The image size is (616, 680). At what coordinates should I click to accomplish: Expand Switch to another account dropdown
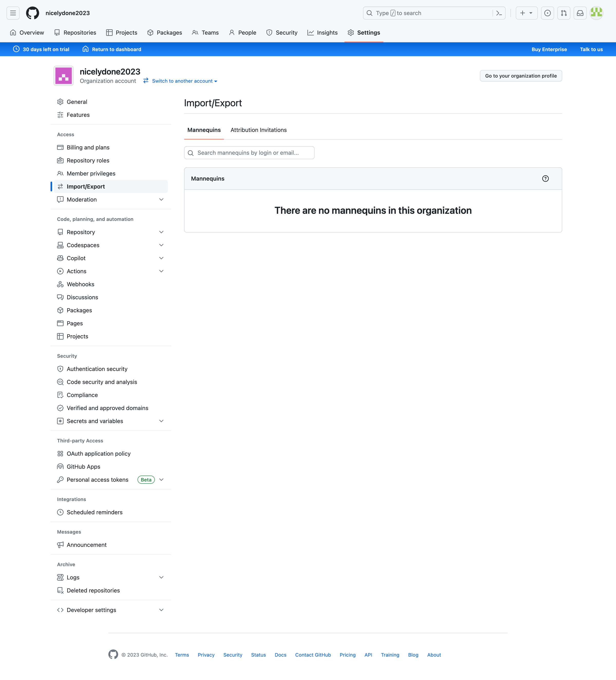180,81
